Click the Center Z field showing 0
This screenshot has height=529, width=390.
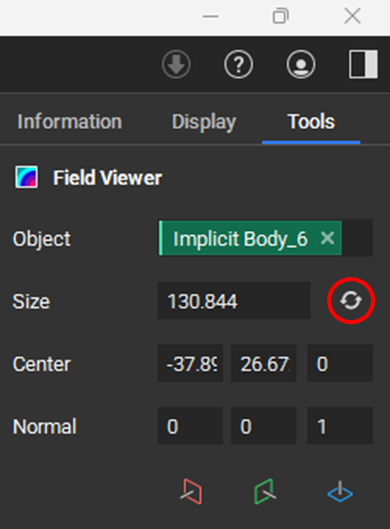(x=340, y=363)
